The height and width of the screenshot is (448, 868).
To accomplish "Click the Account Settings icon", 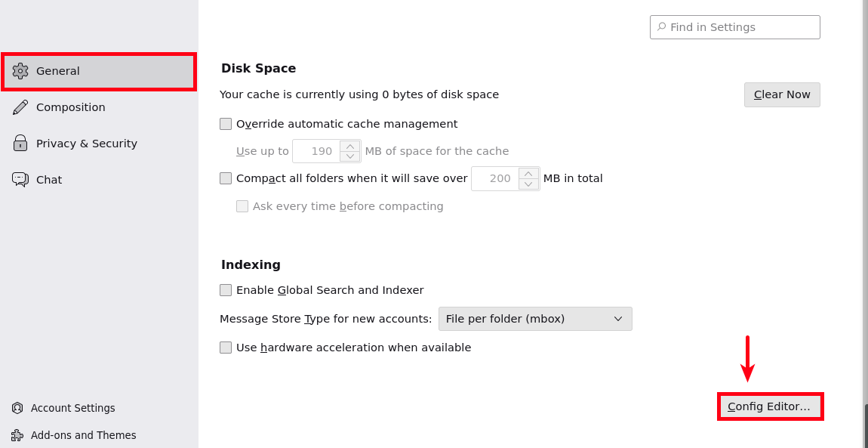I will pos(17,408).
